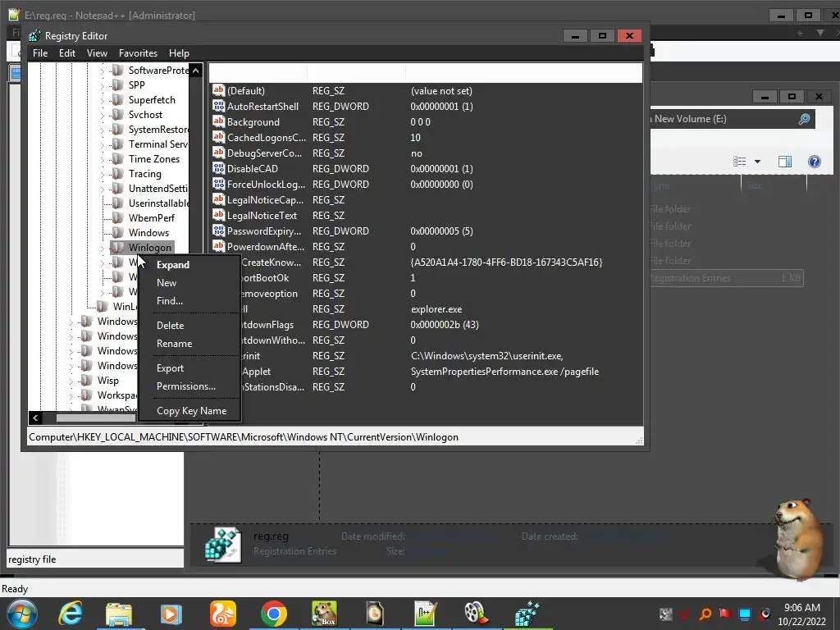The image size is (840, 630).
Task: Click the Explorer search box for New Volume (E:)
Action: click(732, 119)
